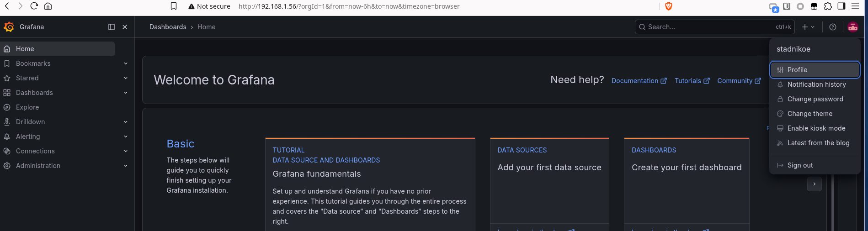Expand the Connections section chevron

tap(126, 151)
